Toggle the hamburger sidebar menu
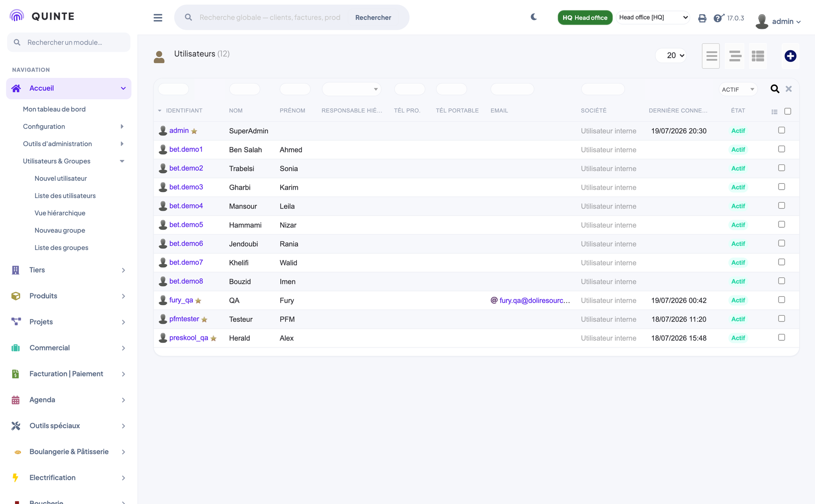This screenshot has height=504, width=815. pyautogui.click(x=158, y=18)
